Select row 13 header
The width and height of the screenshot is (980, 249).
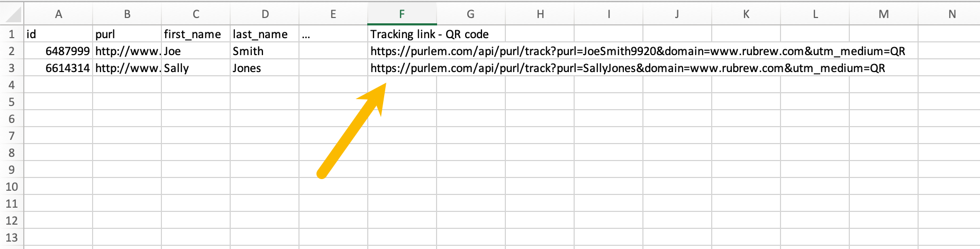pos(12,237)
